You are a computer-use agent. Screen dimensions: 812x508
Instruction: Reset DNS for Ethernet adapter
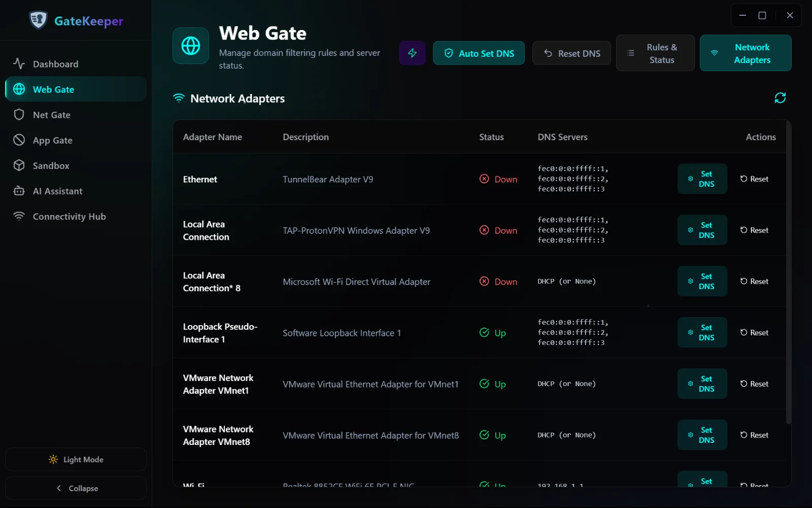pyautogui.click(x=754, y=179)
